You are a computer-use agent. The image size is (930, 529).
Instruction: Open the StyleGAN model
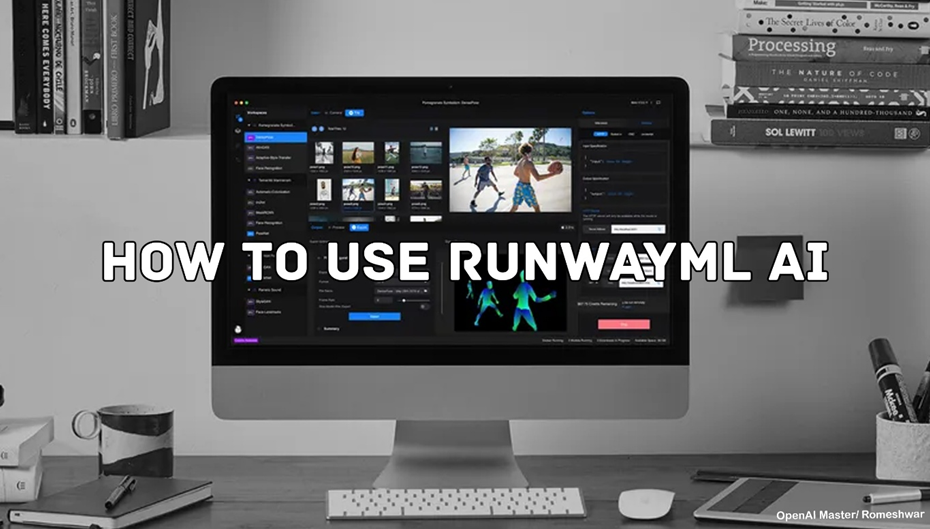(x=263, y=301)
